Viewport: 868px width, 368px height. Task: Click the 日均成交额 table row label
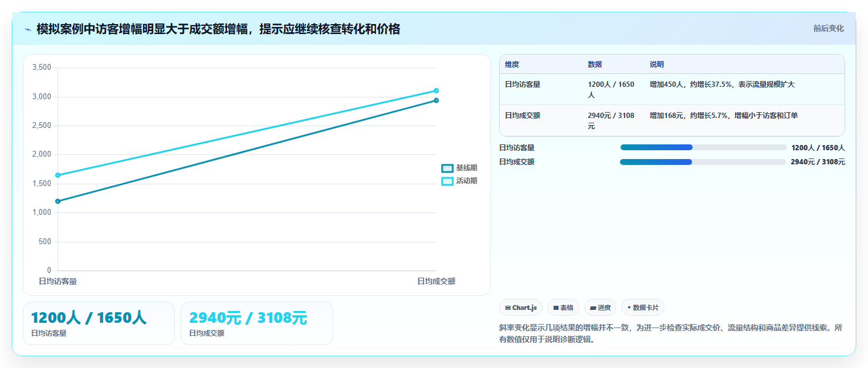523,116
